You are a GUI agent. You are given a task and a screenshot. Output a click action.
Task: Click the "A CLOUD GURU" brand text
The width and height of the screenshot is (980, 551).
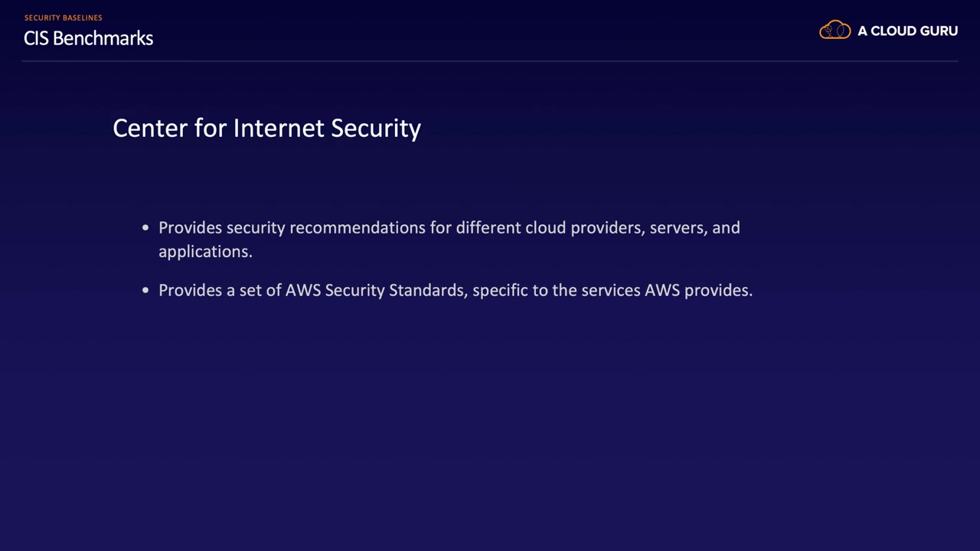tap(907, 31)
